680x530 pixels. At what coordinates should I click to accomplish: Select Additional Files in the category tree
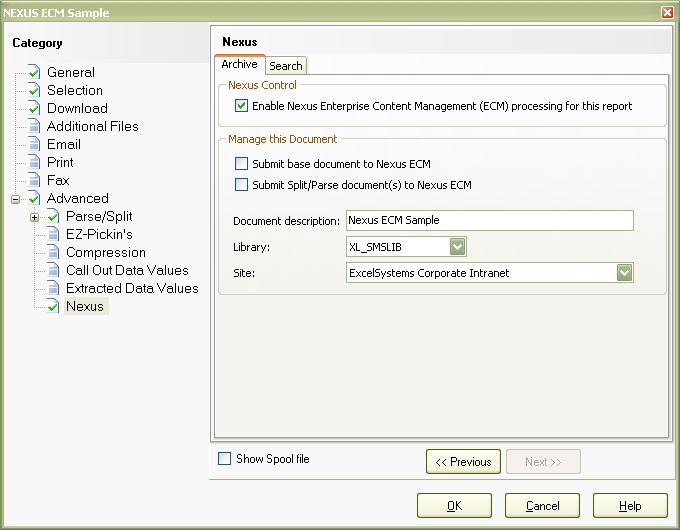[92, 126]
